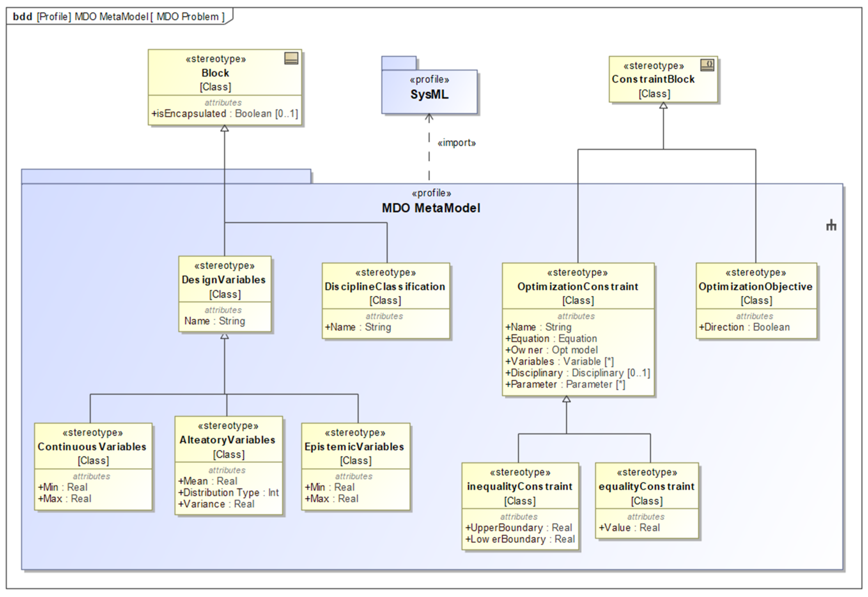Click the SysML profile package tab
This screenshot has width=868, height=597.
pos(399,63)
